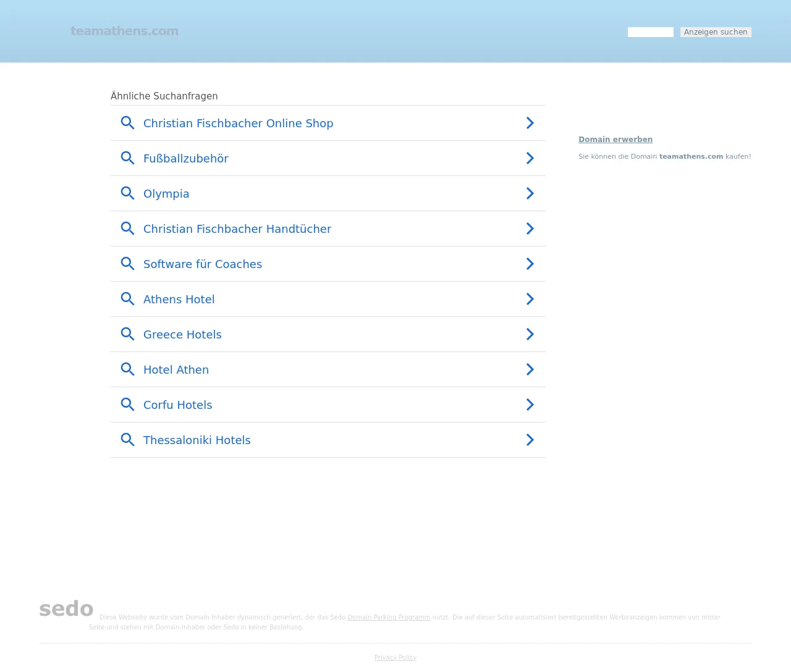791x672 pixels.
Task: Open the chevron arrow on Thessaloniki Hotels row
Action: [530, 440]
